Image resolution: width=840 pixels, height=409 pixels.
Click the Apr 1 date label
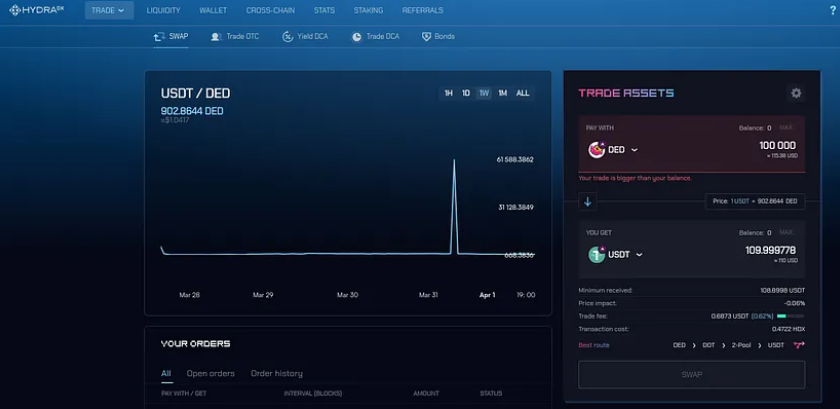[x=487, y=295]
